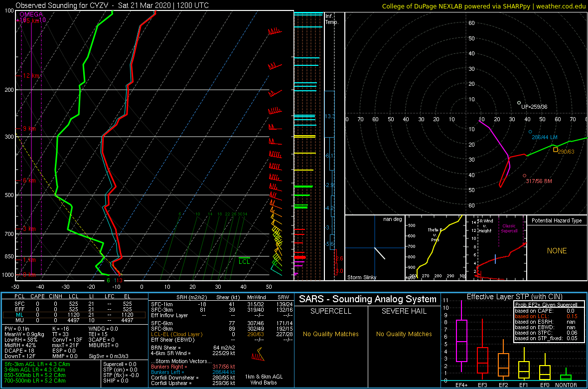Click the blue 'Bunkers Left =' line

[193, 372]
